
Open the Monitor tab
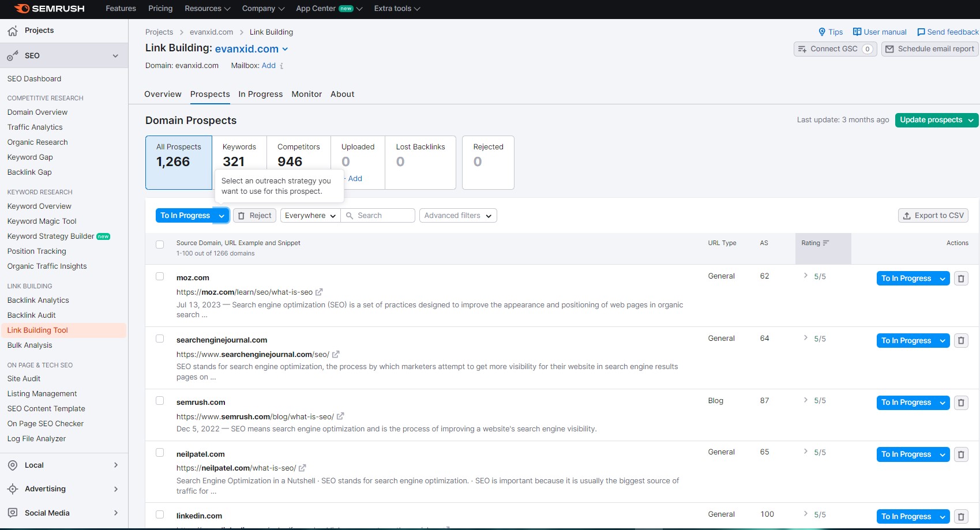point(306,94)
